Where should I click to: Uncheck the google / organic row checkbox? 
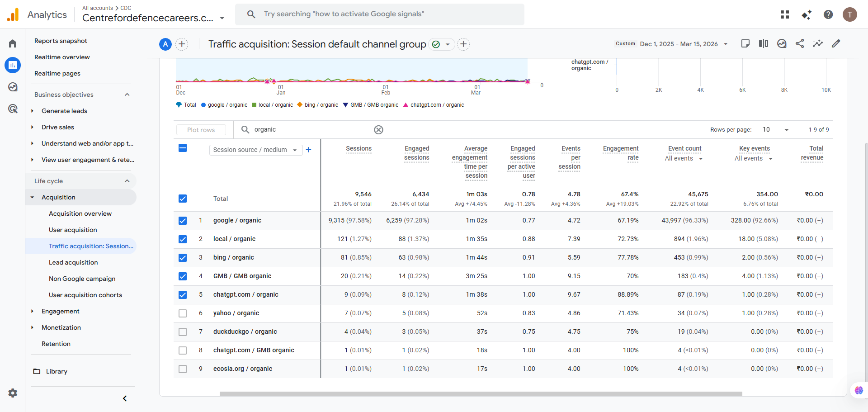[183, 221]
